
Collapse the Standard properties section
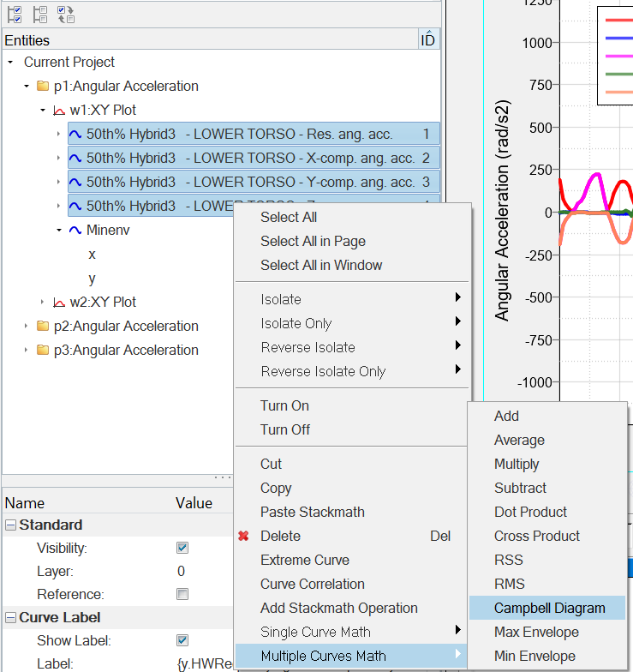point(10,525)
